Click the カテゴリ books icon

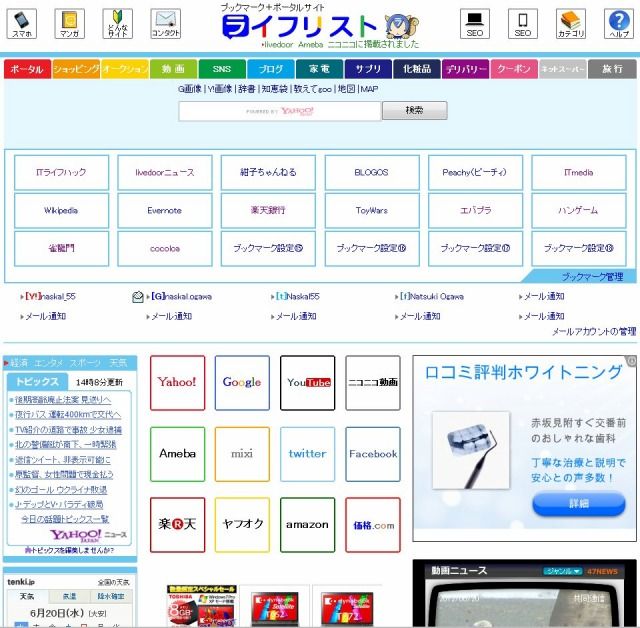(571, 24)
